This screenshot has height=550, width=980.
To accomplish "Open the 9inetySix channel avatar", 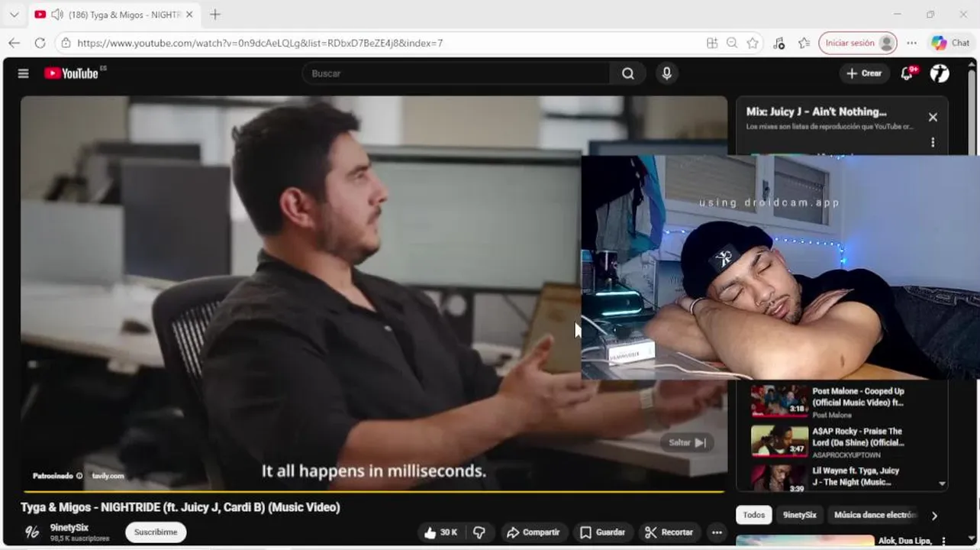I will pos(32,532).
